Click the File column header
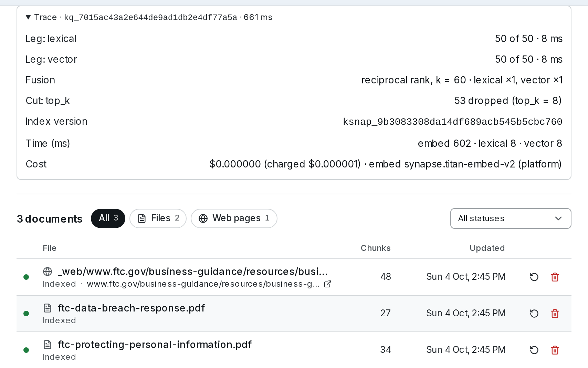This screenshot has width=588, height=368. pyautogui.click(x=50, y=248)
